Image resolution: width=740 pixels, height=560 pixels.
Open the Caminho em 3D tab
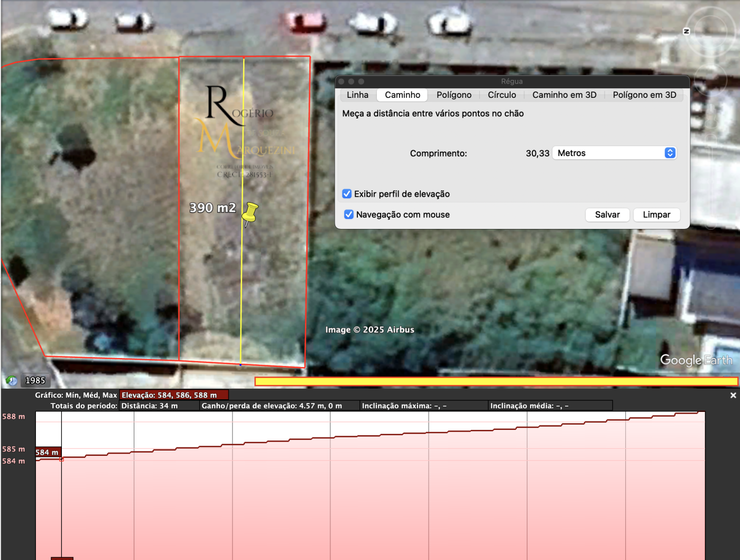click(x=565, y=95)
